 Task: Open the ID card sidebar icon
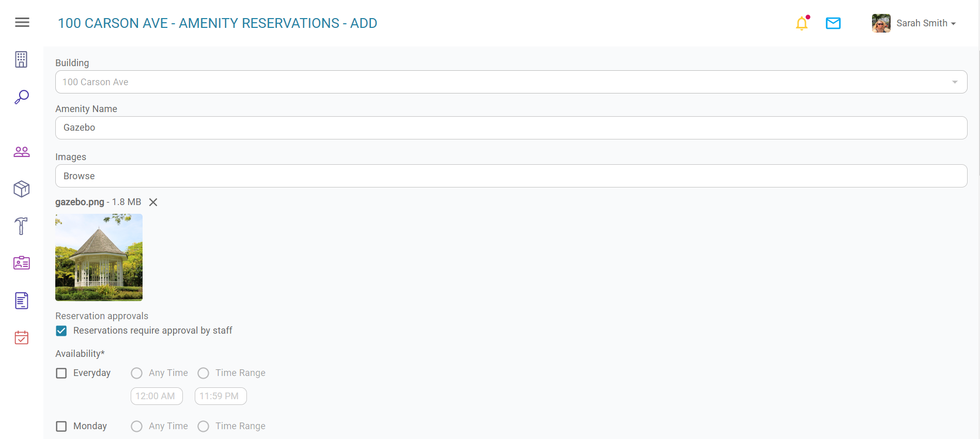click(x=22, y=263)
